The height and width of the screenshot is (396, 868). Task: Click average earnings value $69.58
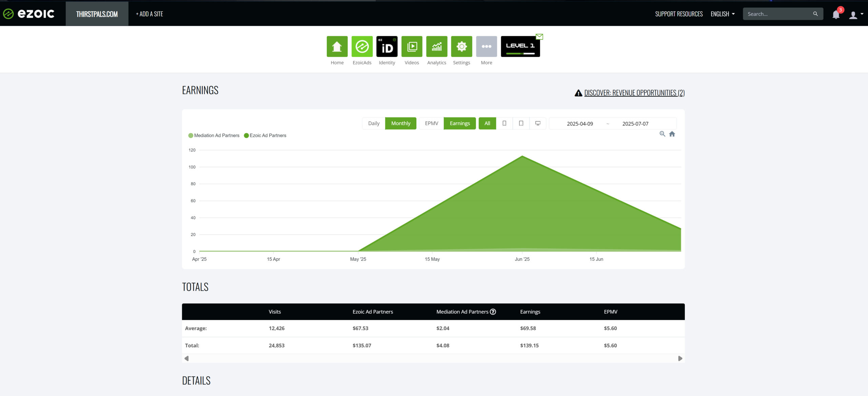(x=528, y=328)
